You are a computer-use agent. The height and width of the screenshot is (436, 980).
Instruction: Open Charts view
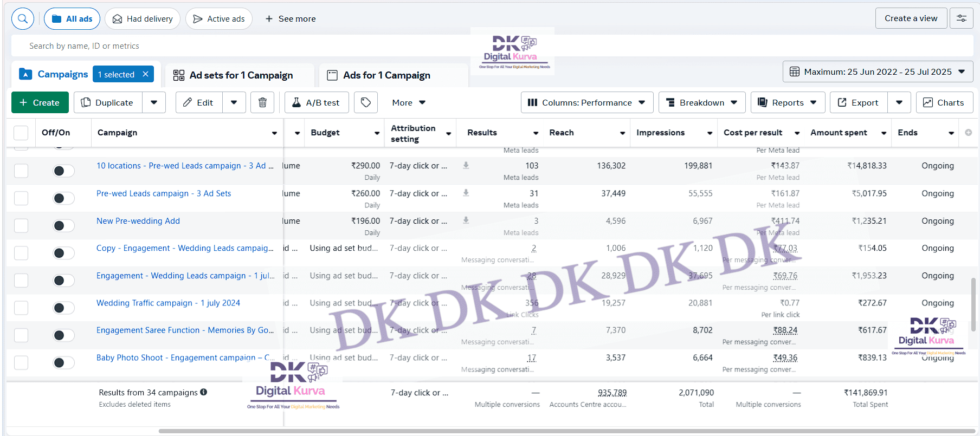click(x=944, y=102)
